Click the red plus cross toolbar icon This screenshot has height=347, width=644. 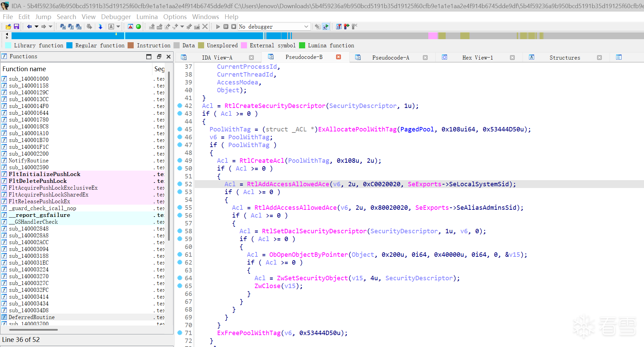[347, 27]
